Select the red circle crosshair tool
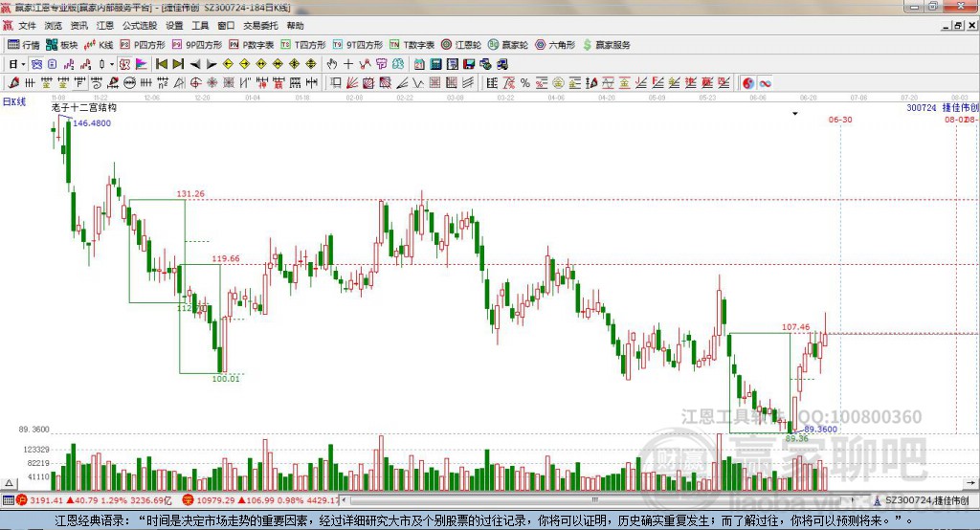Image resolution: width=980 pixels, height=530 pixels. [195, 82]
